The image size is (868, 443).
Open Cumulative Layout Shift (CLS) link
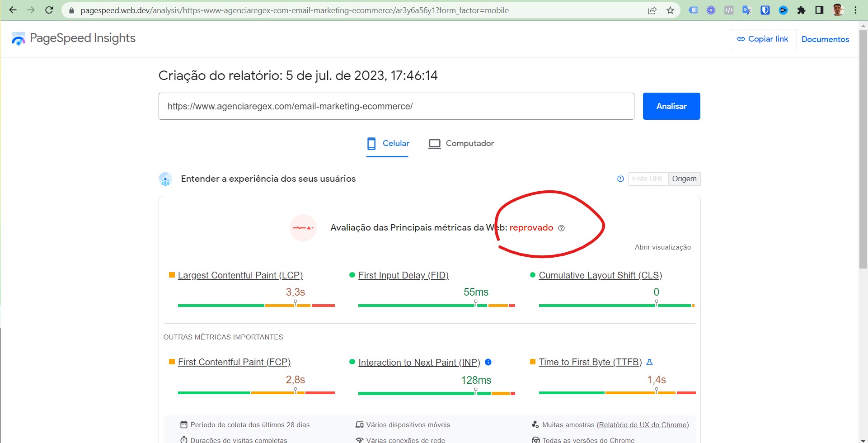pos(600,275)
